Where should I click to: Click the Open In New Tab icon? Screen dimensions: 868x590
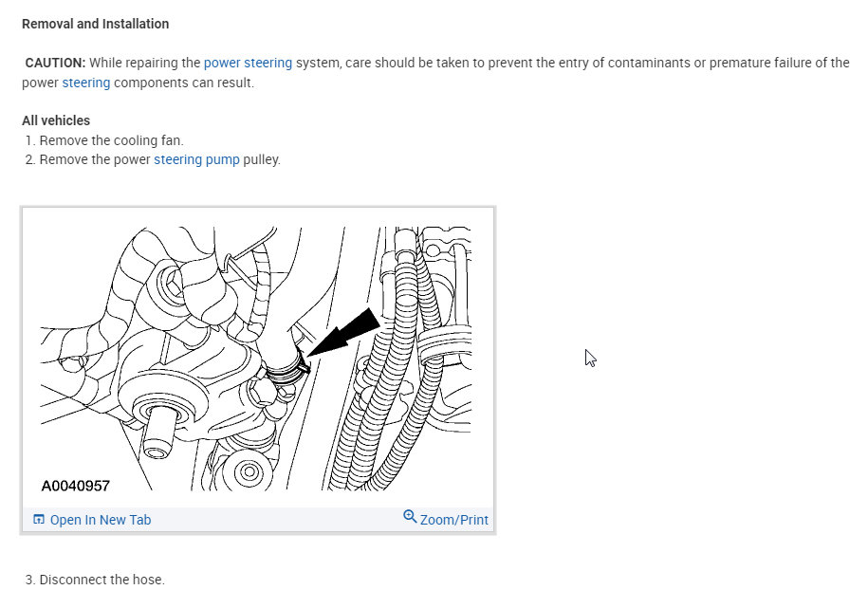(x=39, y=520)
